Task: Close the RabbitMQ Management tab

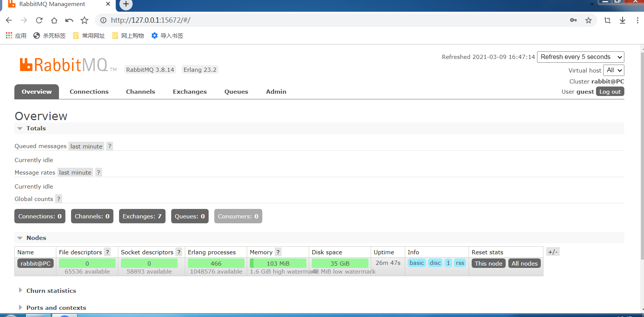Action: coord(108,4)
